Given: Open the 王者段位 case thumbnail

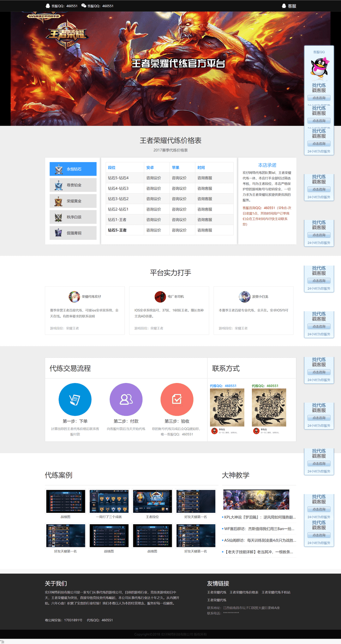Looking at the screenshot, I should coord(153,501).
